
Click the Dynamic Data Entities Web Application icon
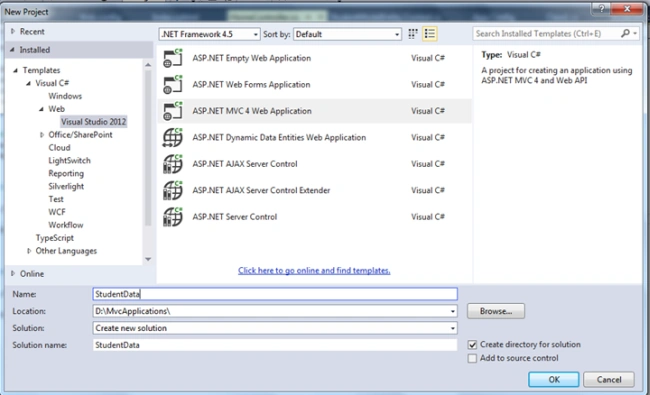pyautogui.click(x=173, y=138)
